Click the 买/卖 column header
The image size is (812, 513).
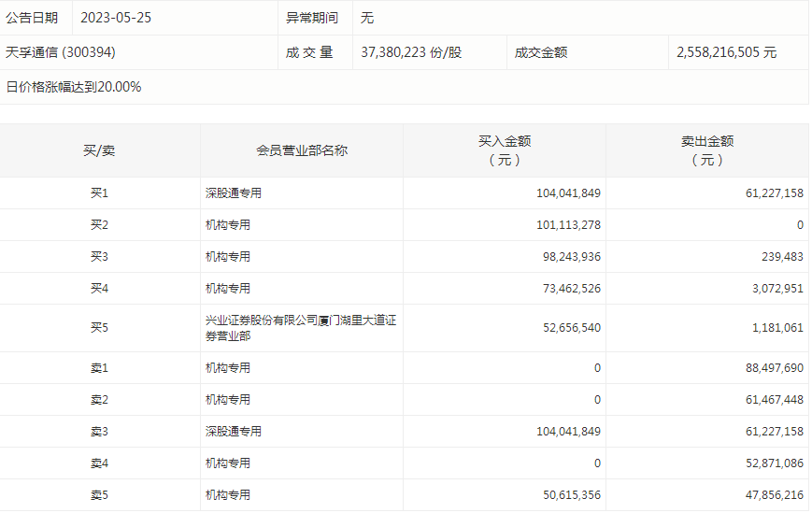click(99, 150)
